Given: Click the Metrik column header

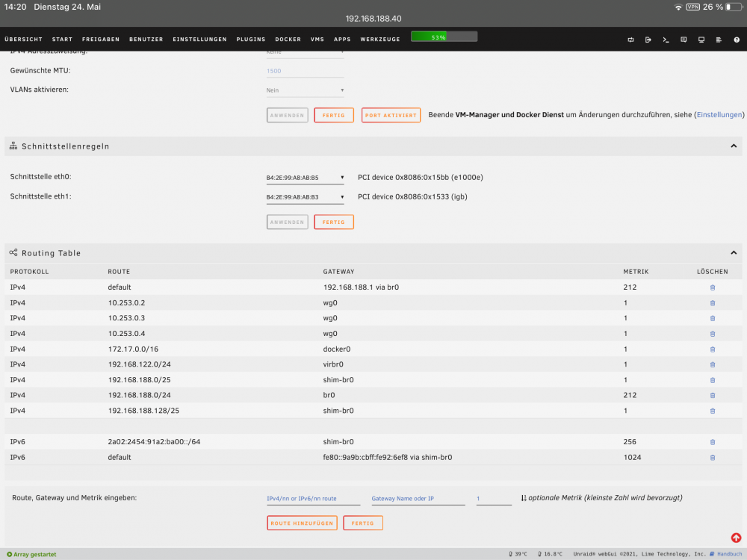Looking at the screenshot, I should pyautogui.click(x=636, y=272).
